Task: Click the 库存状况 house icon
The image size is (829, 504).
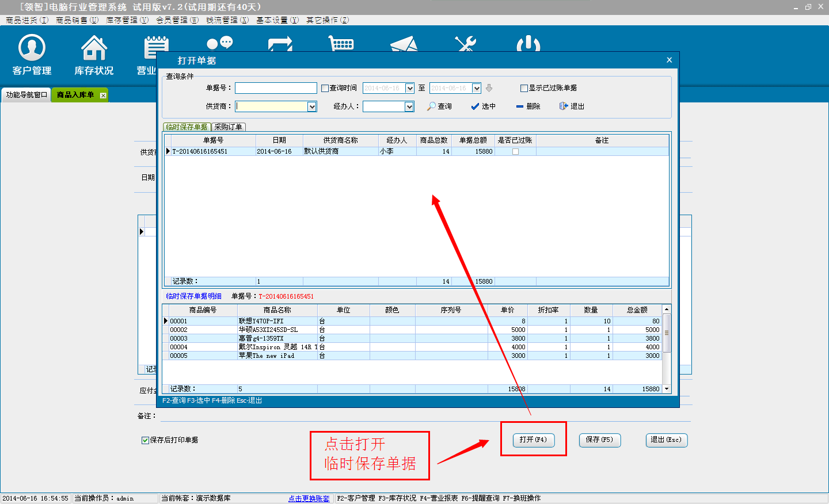Action: pyautogui.click(x=94, y=48)
